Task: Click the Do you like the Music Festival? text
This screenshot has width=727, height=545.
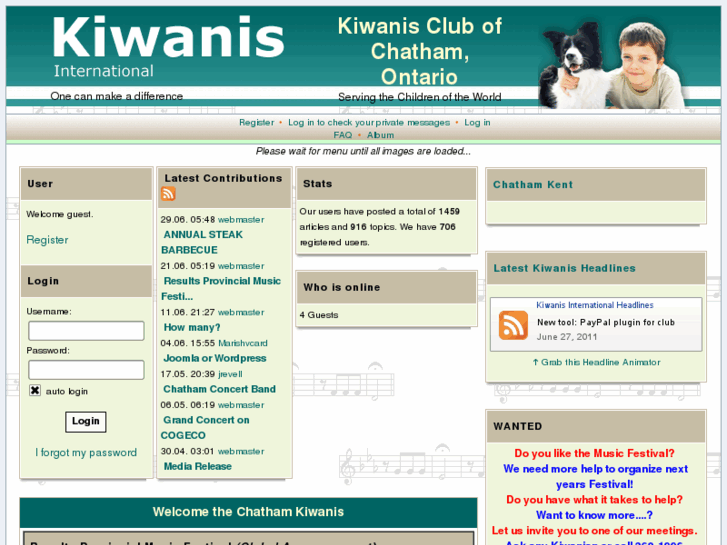Action: click(594, 453)
